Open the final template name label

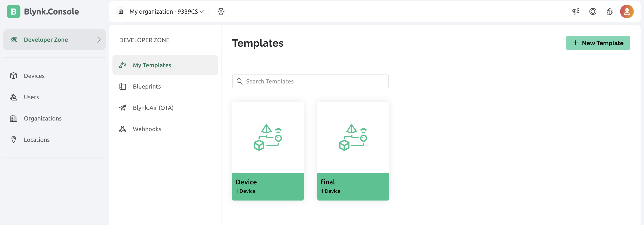[x=328, y=182]
